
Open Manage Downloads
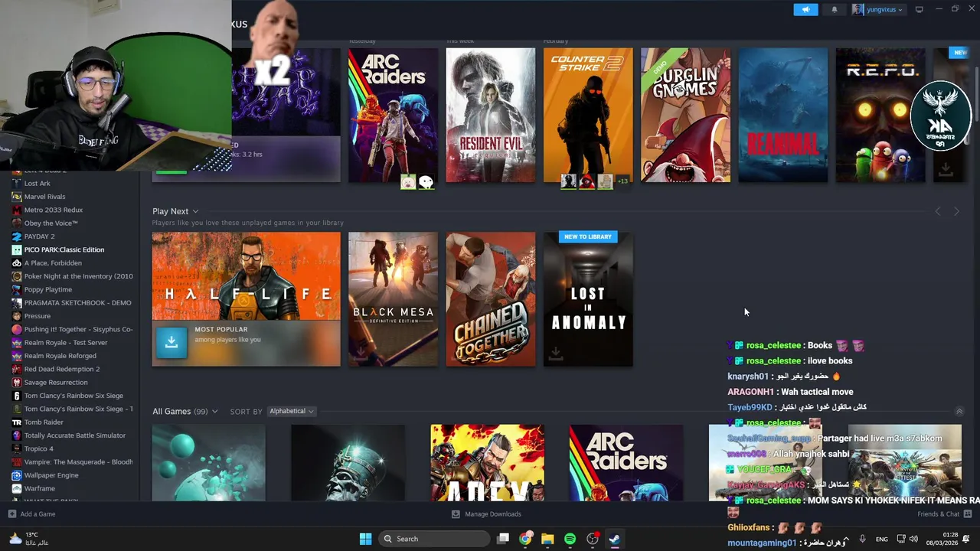pos(486,514)
